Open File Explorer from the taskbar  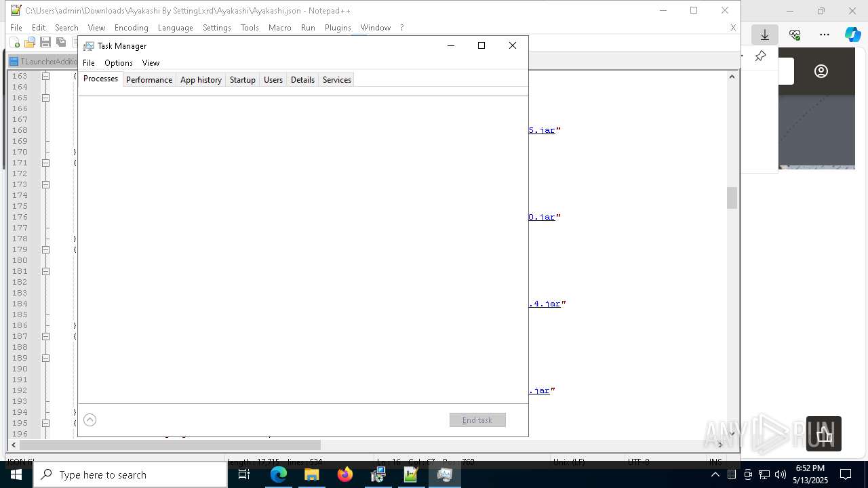coord(312,474)
